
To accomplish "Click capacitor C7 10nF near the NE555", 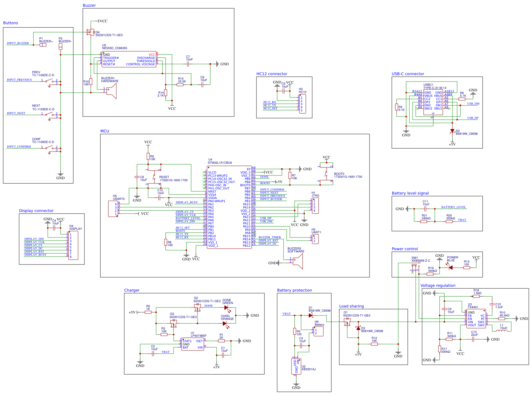I will (188, 64).
